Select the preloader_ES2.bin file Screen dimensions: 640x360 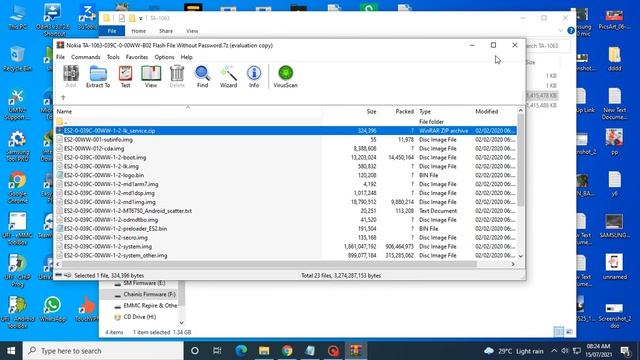pos(286,229)
